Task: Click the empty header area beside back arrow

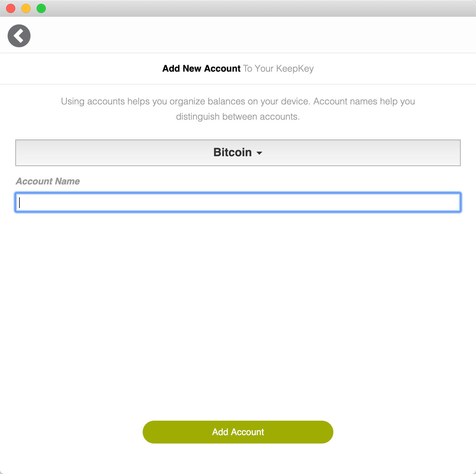Action: [x=252, y=35]
